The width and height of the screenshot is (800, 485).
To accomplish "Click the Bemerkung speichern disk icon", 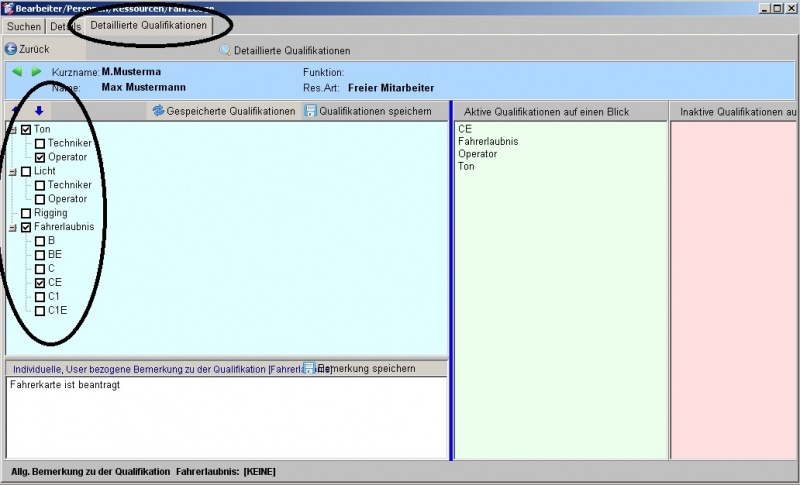I will 309,368.
